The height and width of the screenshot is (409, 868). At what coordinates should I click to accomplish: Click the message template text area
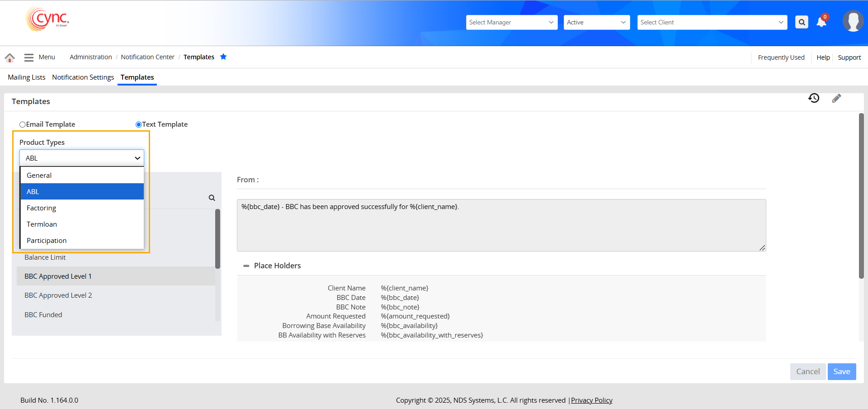[501, 225]
